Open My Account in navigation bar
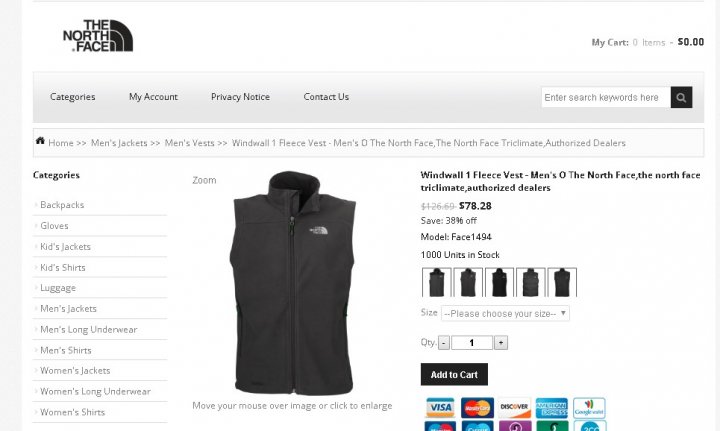Image resolution: width=720 pixels, height=431 pixels. tap(153, 97)
